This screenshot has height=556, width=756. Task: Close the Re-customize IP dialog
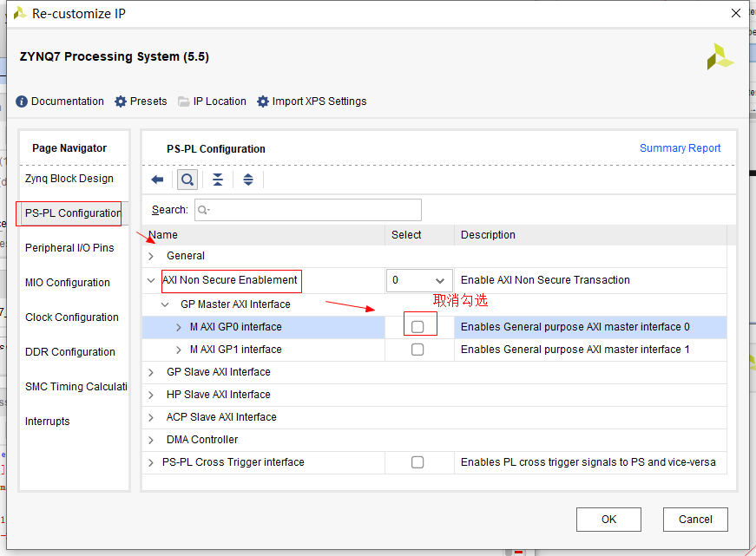[736, 13]
